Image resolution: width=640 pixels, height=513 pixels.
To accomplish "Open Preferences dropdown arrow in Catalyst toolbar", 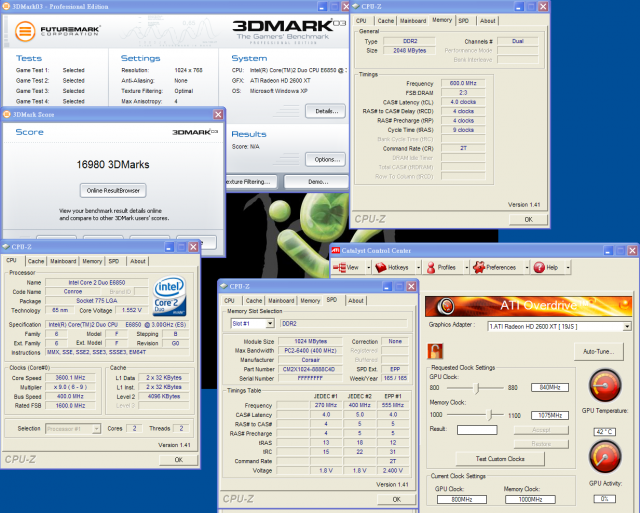I will click(527, 268).
